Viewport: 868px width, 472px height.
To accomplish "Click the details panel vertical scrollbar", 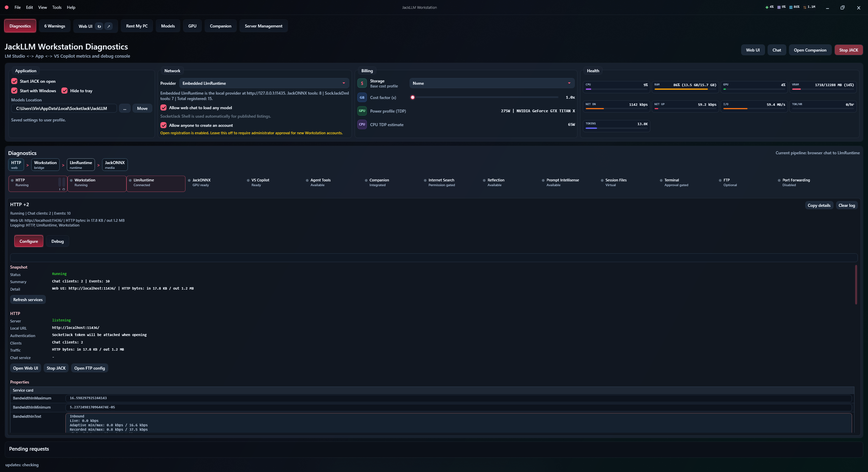I will (856, 284).
